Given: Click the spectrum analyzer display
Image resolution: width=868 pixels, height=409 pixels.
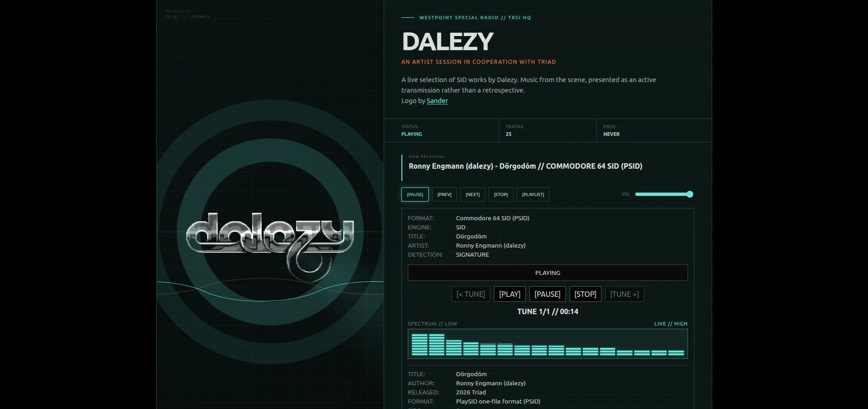Looking at the screenshot, I should pos(548,344).
